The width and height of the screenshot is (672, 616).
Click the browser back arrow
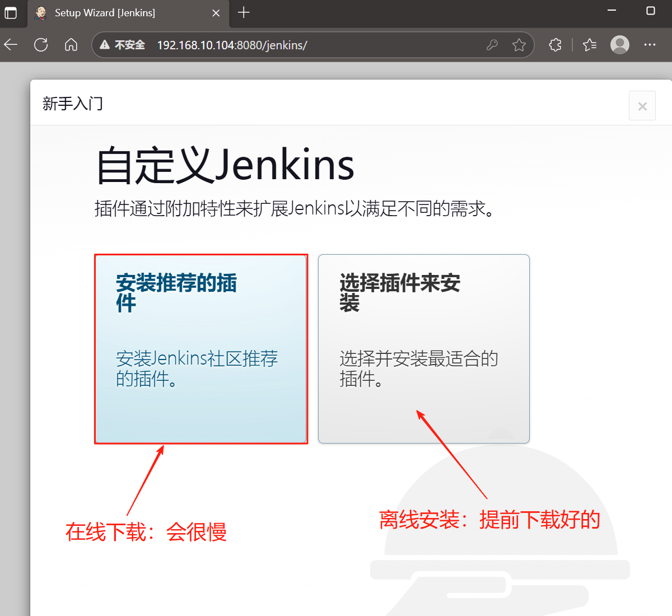[x=11, y=45]
